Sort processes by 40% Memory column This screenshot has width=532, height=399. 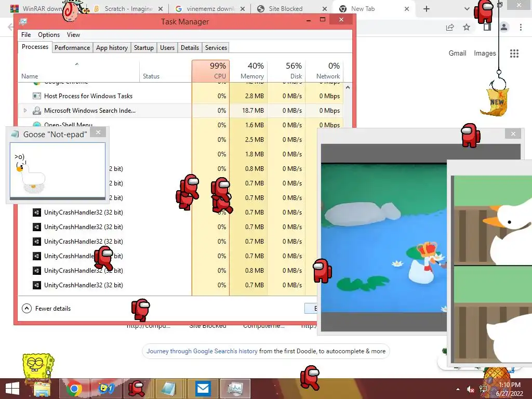coord(249,71)
